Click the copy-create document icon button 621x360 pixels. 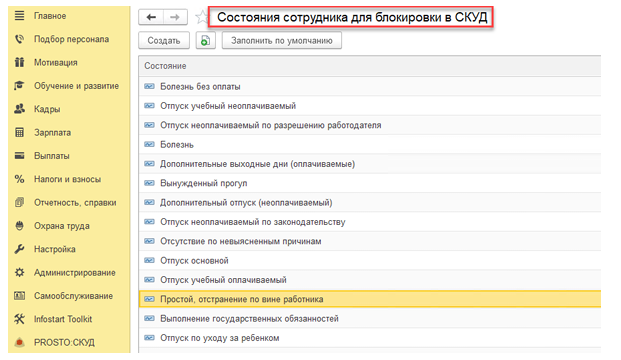point(206,40)
